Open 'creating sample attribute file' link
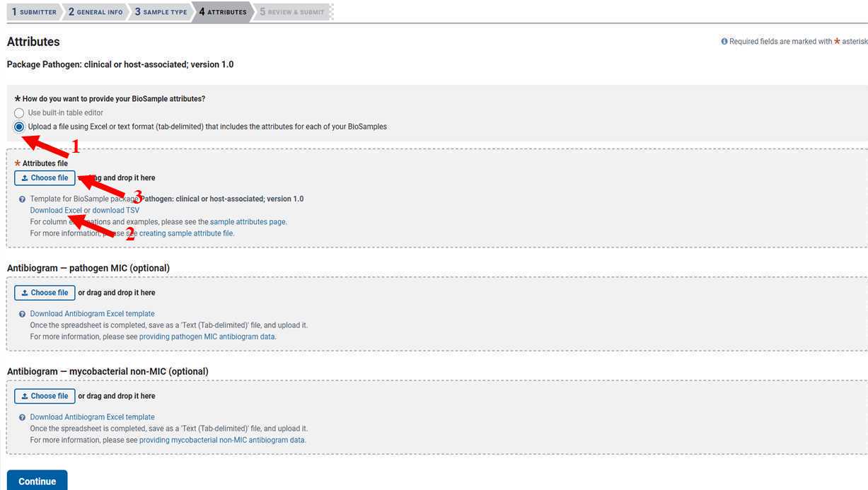This screenshot has height=490, width=868. 185,233
